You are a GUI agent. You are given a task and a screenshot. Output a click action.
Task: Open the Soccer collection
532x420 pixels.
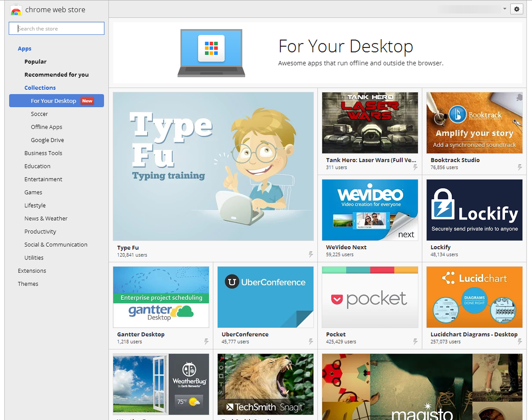(x=39, y=114)
